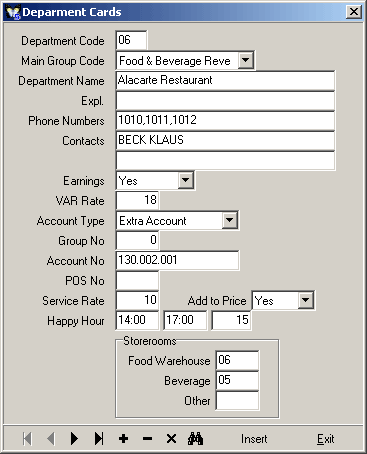Click the Insert button
This screenshot has width=367, height=454.
(254, 439)
